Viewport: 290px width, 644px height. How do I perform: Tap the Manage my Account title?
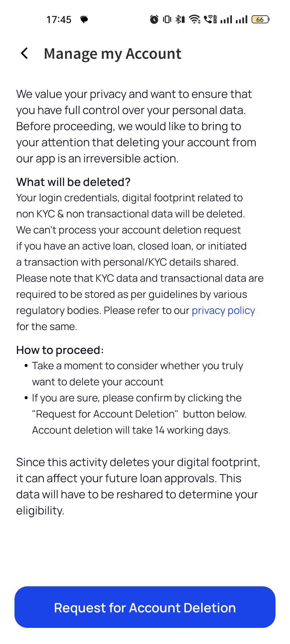pyautogui.click(x=113, y=54)
